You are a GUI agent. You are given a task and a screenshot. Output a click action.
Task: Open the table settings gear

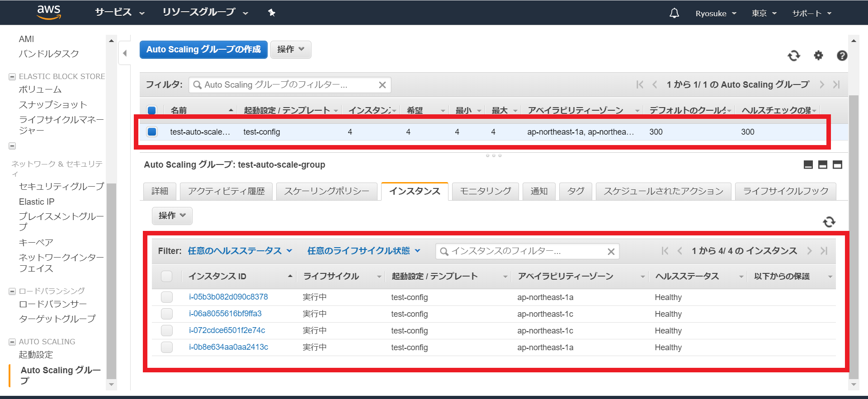pyautogui.click(x=818, y=56)
